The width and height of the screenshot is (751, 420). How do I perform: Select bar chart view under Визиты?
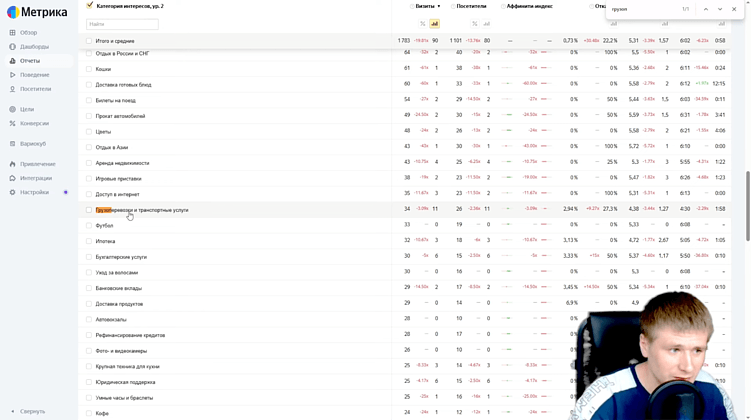pos(434,23)
